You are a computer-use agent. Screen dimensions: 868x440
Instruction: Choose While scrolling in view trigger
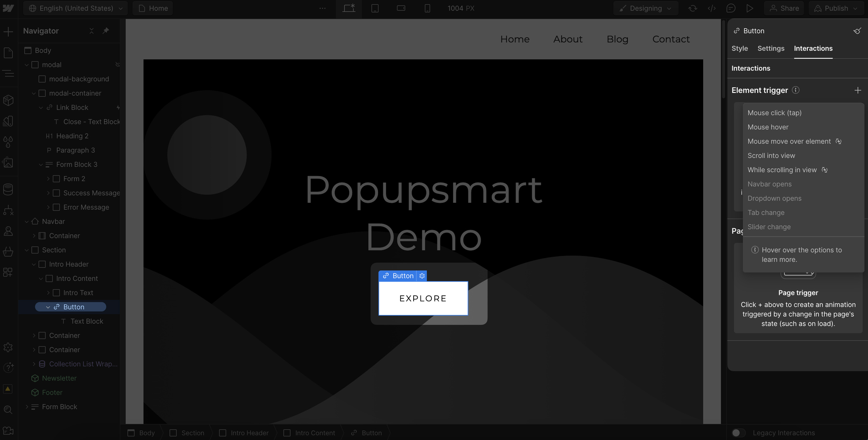click(803, 170)
